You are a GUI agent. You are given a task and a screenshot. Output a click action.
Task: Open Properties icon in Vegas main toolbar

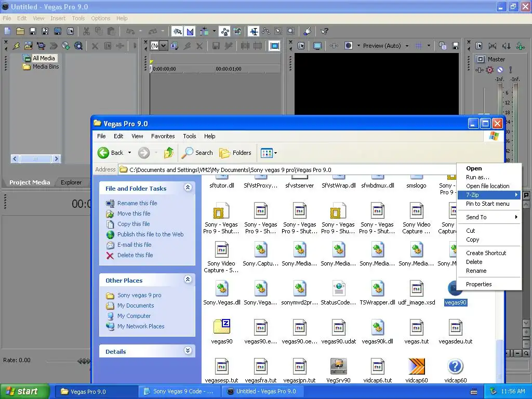click(70, 31)
